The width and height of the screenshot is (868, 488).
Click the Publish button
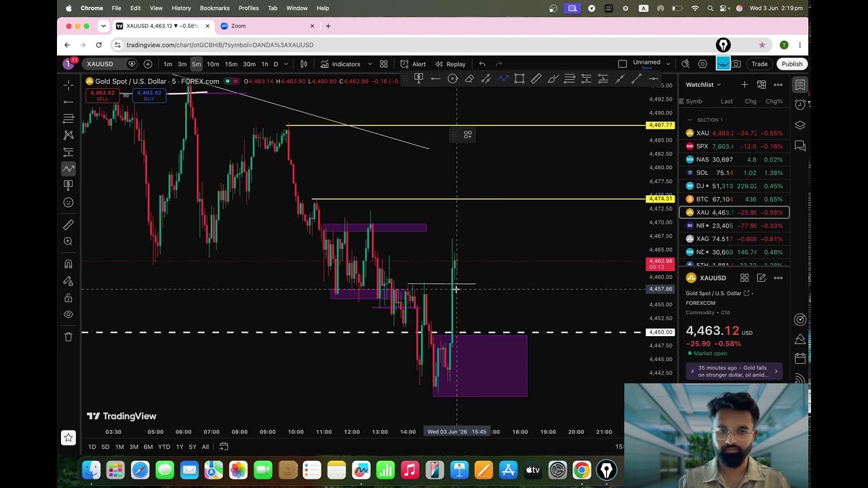791,64
